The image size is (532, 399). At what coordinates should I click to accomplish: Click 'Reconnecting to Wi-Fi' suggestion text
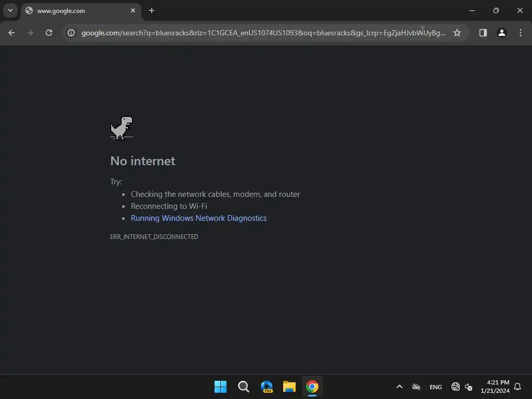169,206
